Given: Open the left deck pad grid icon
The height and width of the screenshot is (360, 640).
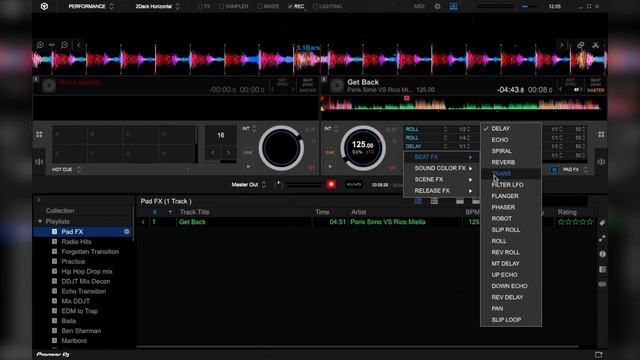Looking at the screenshot, I should point(39,134).
